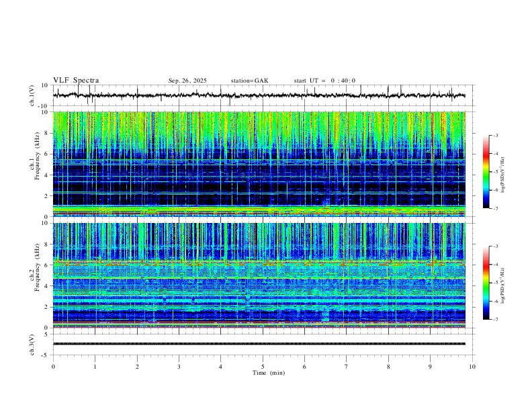532x411 pixels.
Task: Click the "4" kHz tick of ch.2 spectrogram
Action: pyautogui.click(x=47, y=286)
